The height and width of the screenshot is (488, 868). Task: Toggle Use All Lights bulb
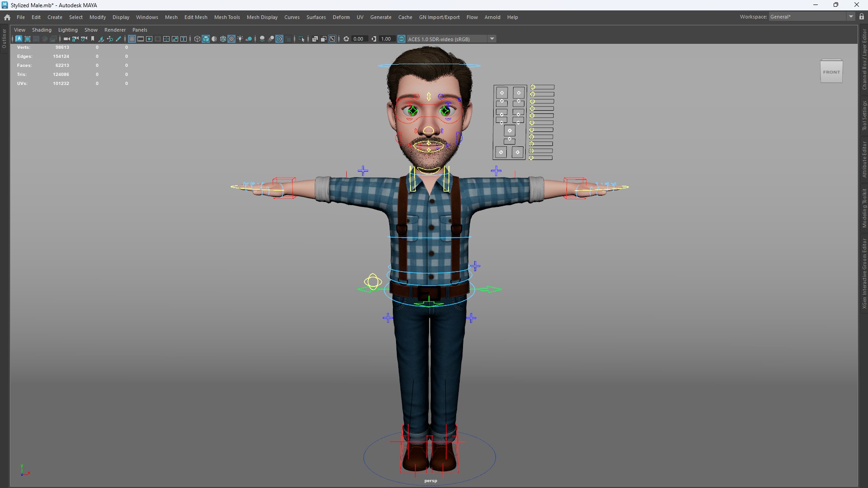pyautogui.click(x=240, y=39)
